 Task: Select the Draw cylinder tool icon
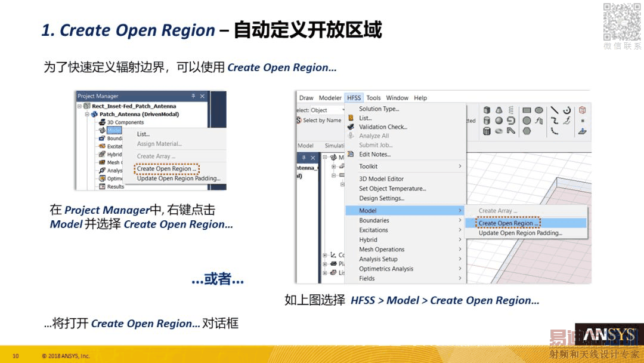pos(487,121)
